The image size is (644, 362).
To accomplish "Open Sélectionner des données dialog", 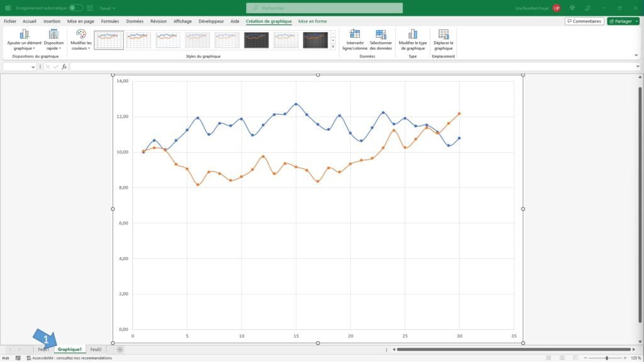I will [380, 39].
